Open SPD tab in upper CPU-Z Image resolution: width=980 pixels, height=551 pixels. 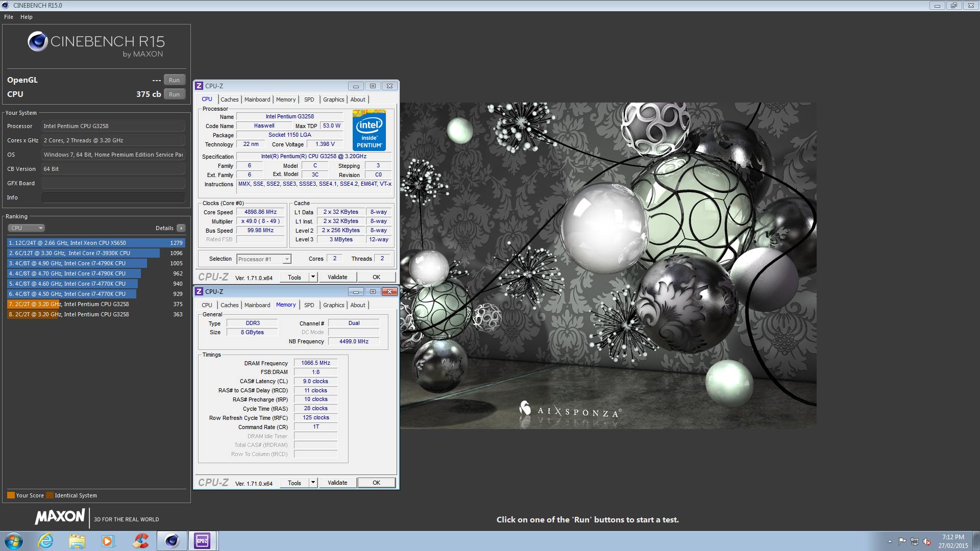click(309, 99)
